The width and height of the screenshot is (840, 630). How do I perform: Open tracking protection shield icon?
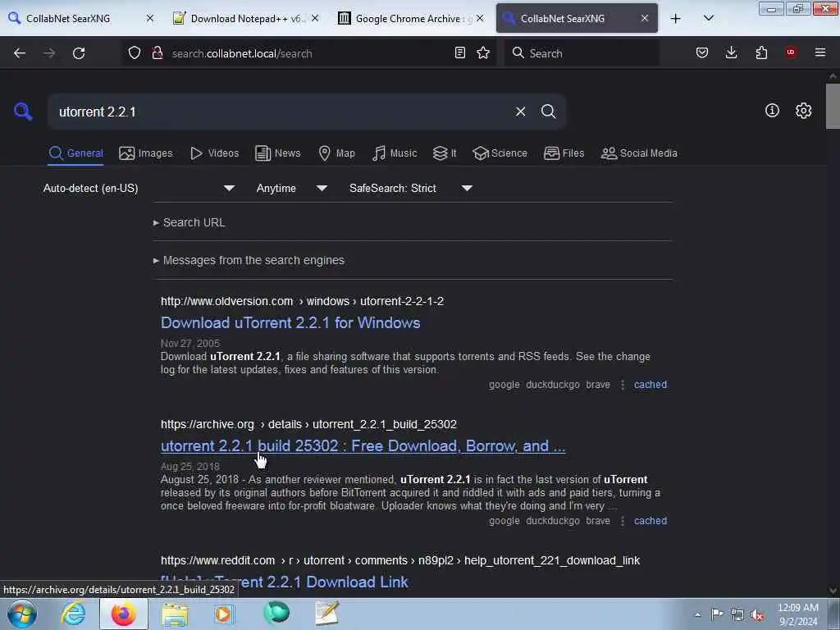135,53
